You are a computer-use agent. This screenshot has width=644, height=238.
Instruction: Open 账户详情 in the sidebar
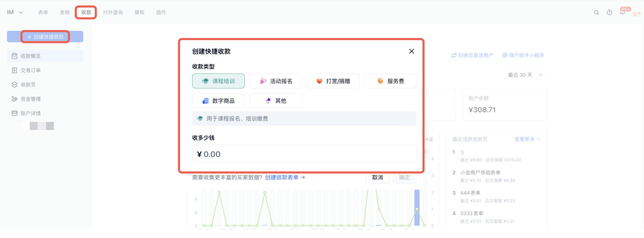point(45,113)
